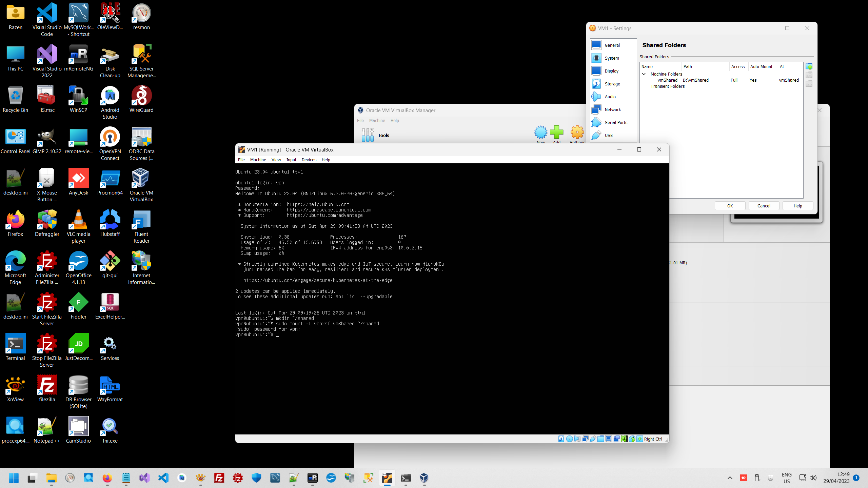Select the vmShared folder row
The height and width of the screenshot is (488, 868).
[x=667, y=80]
